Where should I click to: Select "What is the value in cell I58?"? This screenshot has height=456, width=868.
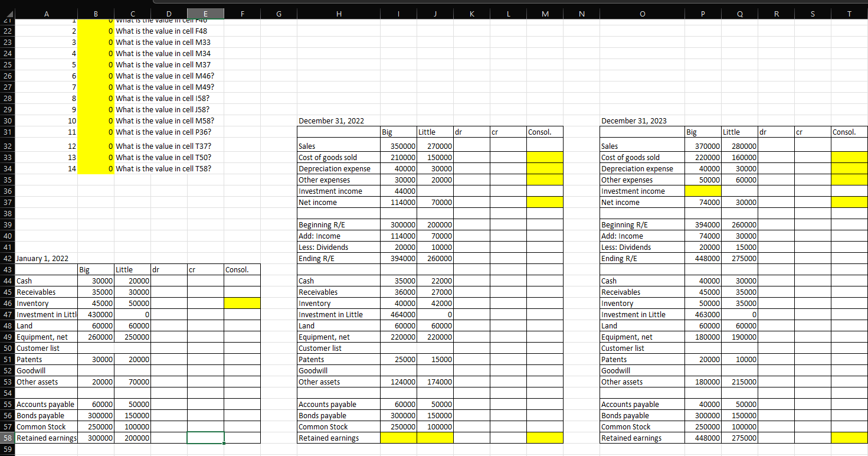tap(163, 98)
